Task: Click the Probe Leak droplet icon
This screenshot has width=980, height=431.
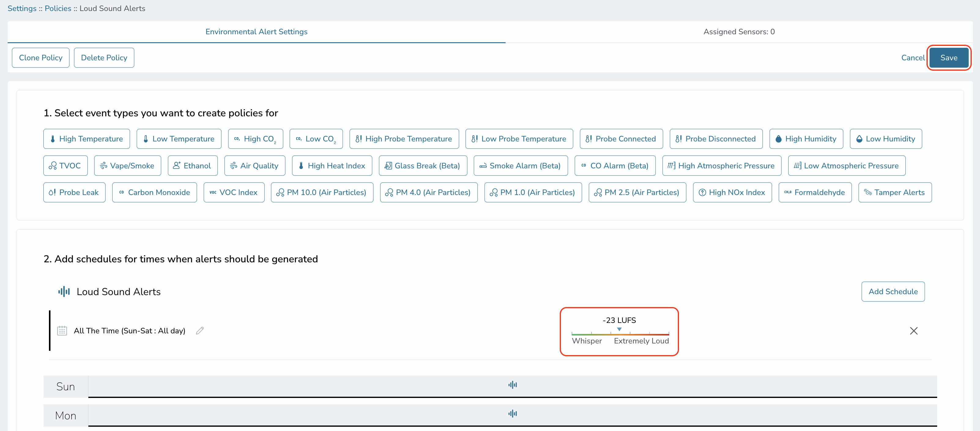Action: 53,193
